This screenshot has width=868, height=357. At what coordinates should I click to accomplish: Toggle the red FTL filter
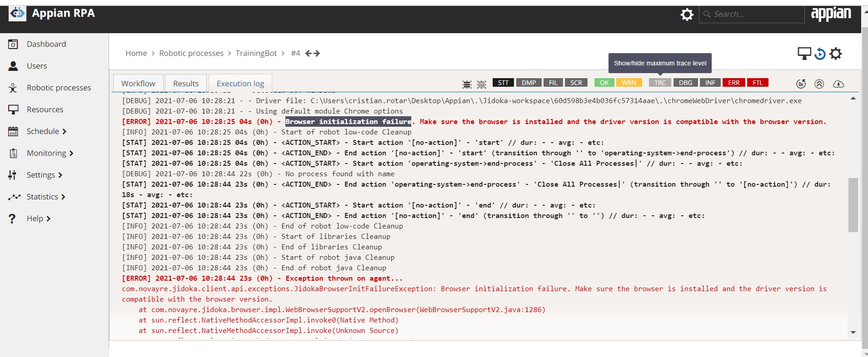758,83
